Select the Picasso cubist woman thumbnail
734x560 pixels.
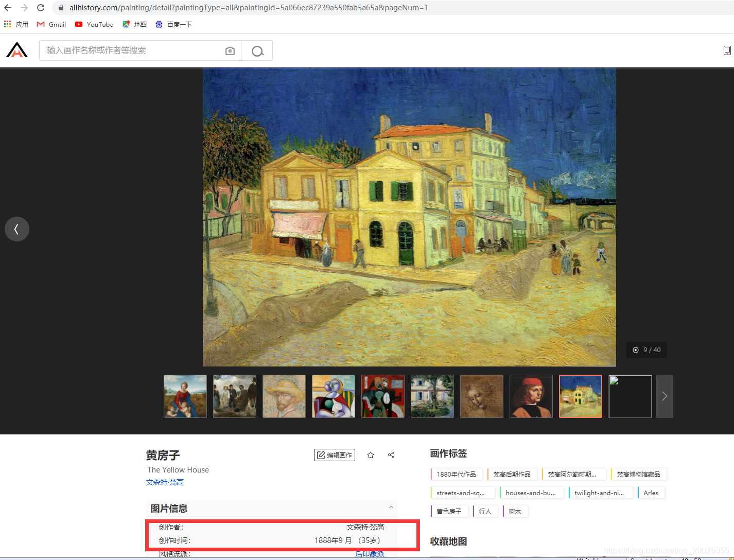click(x=334, y=396)
